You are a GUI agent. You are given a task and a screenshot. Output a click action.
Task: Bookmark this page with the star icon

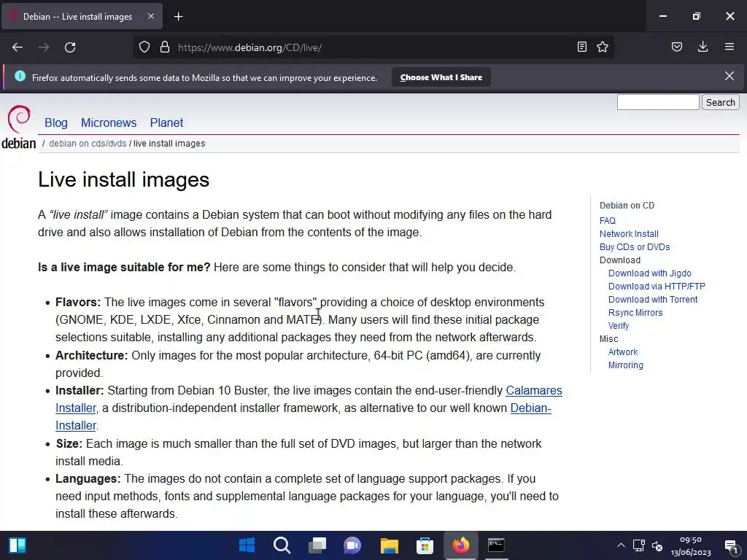click(x=603, y=47)
